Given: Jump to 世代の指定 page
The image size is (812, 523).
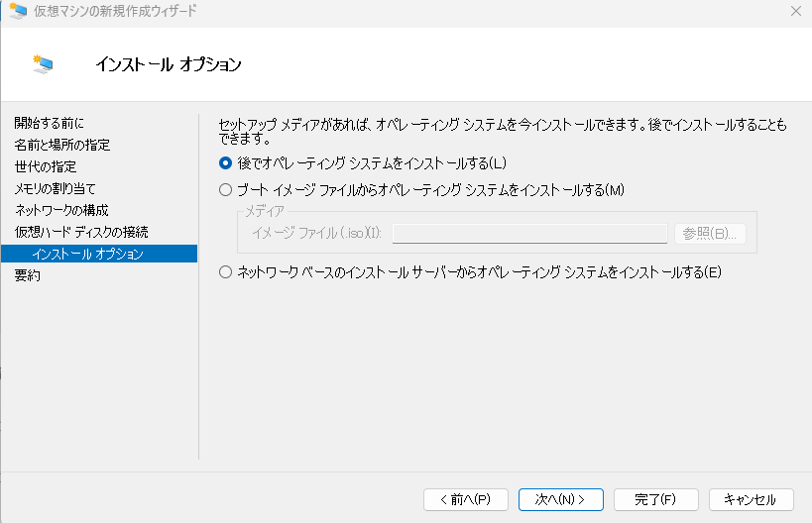Looking at the screenshot, I should 45,166.
